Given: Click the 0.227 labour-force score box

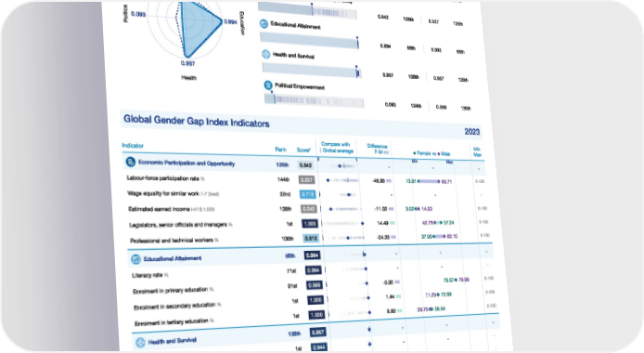Looking at the screenshot, I should [x=306, y=179].
